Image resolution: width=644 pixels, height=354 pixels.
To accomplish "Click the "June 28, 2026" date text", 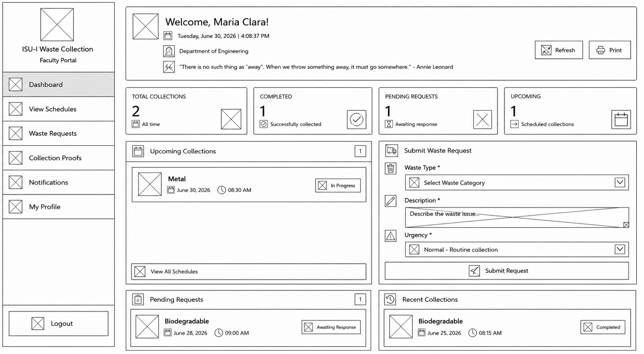I will pyautogui.click(x=190, y=333).
